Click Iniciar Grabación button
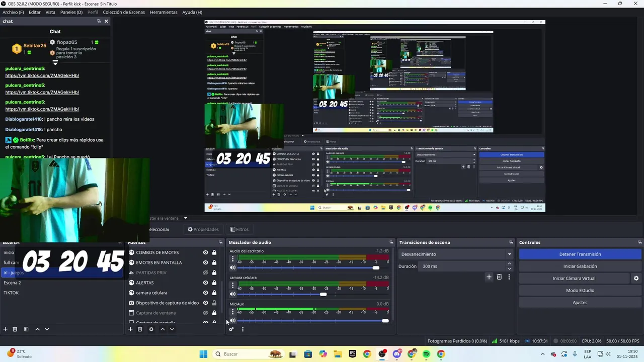This screenshot has height=362, width=644. 580,266
